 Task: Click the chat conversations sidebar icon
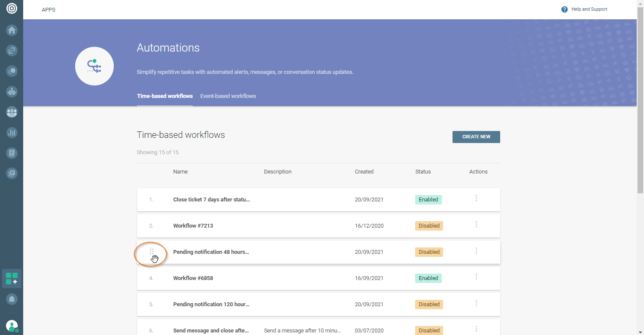pyautogui.click(x=12, y=71)
